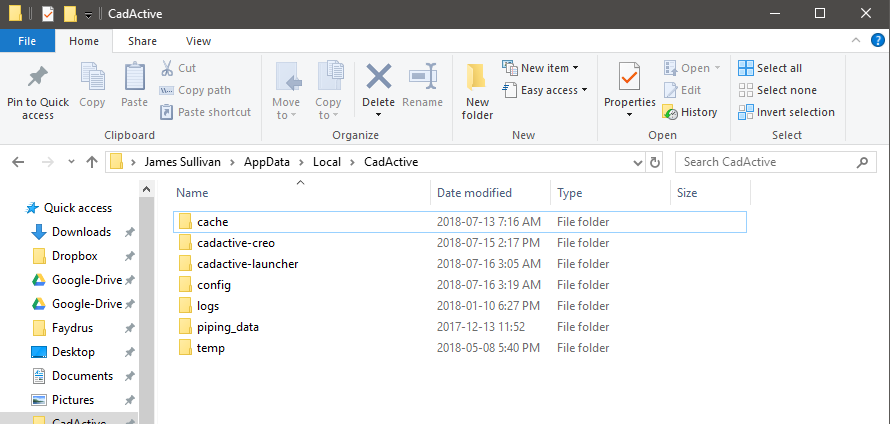
Task: Show file History
Action: 690,112
